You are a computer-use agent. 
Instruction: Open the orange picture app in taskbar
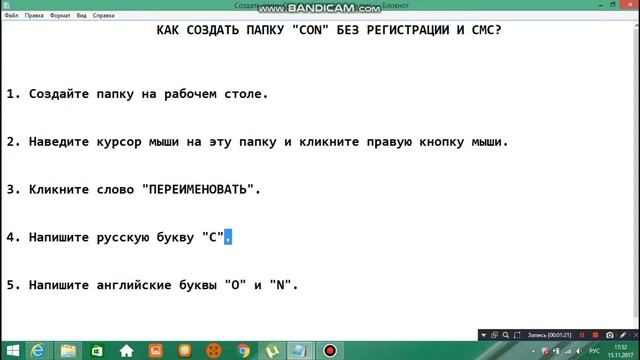[x=156, y=351]
